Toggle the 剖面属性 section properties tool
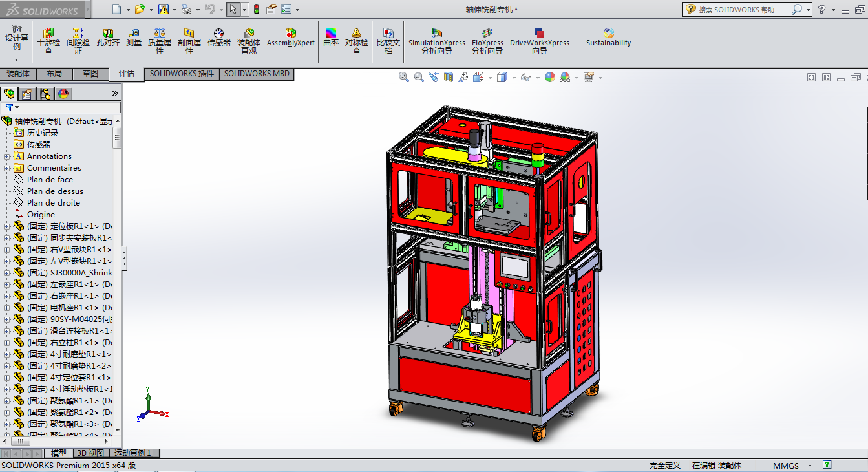The image size is (868, 472). pos(189,41)
